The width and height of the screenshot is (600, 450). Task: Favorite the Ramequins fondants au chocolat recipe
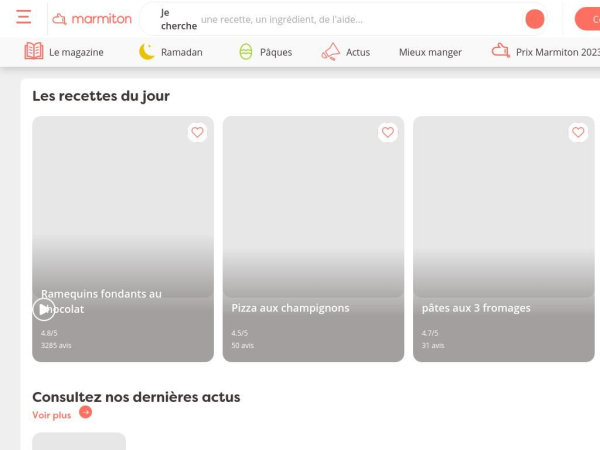point(197,132)
